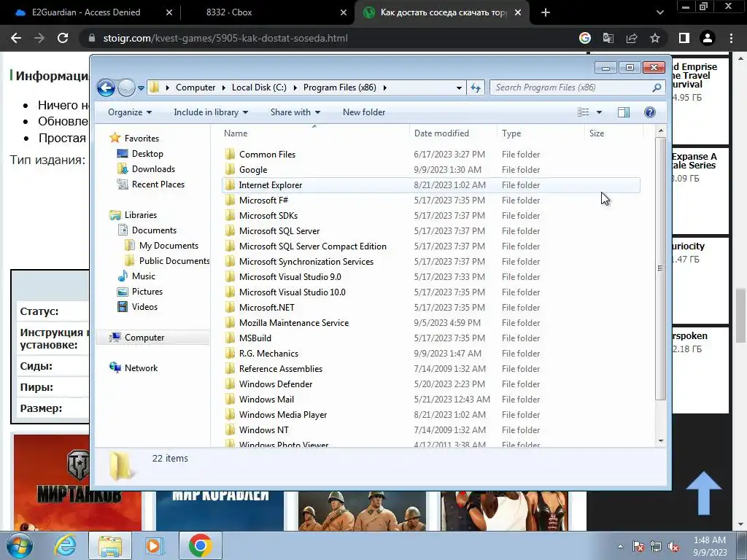The height and width of the screenshot is (560, 747).
Task: Toggle the preview pane icon
Action: 624,112
